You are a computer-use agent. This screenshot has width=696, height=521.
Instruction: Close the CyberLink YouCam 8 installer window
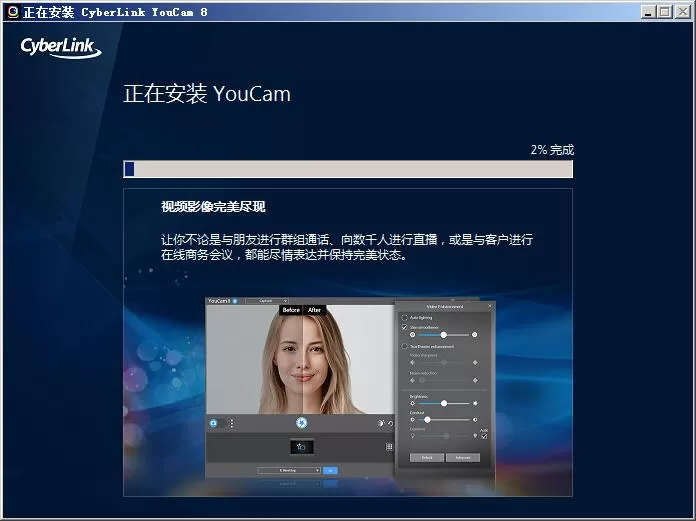pos(683,12)
